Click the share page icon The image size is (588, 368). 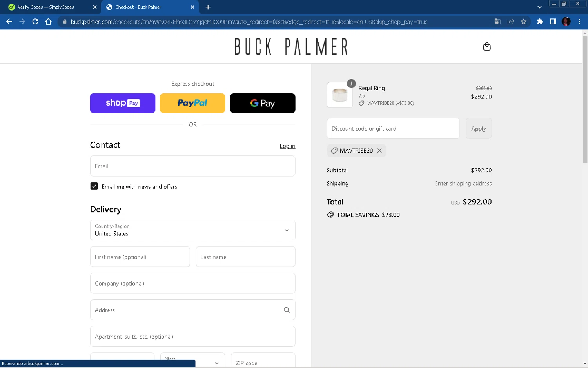(x=510, y=22)
